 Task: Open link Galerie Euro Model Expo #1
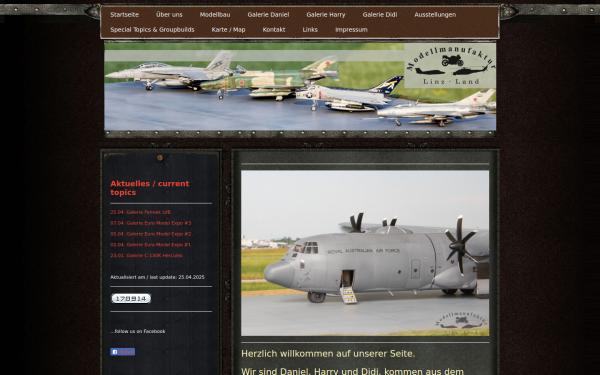click(150, 245)
